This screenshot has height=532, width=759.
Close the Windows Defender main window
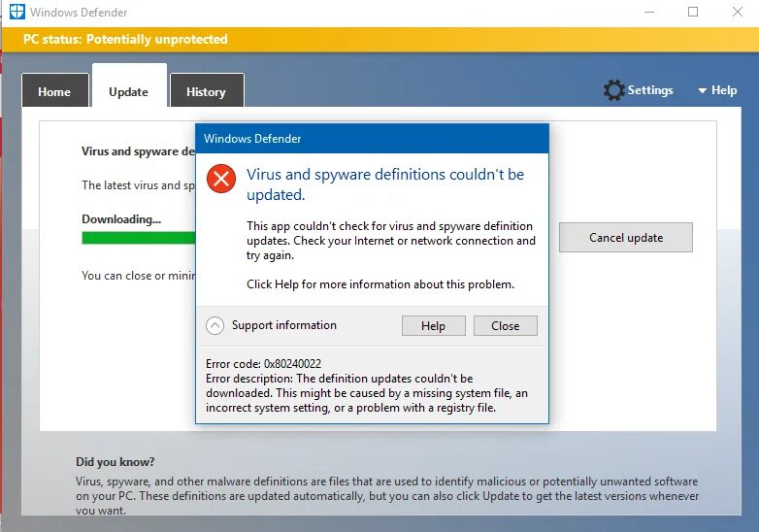[738, 12]
